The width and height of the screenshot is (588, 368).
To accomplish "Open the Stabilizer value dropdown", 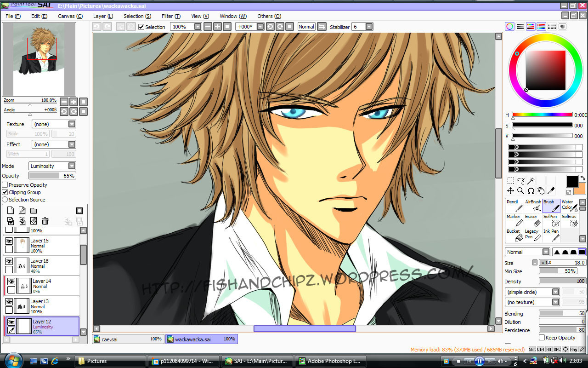I will pos(362,27).
